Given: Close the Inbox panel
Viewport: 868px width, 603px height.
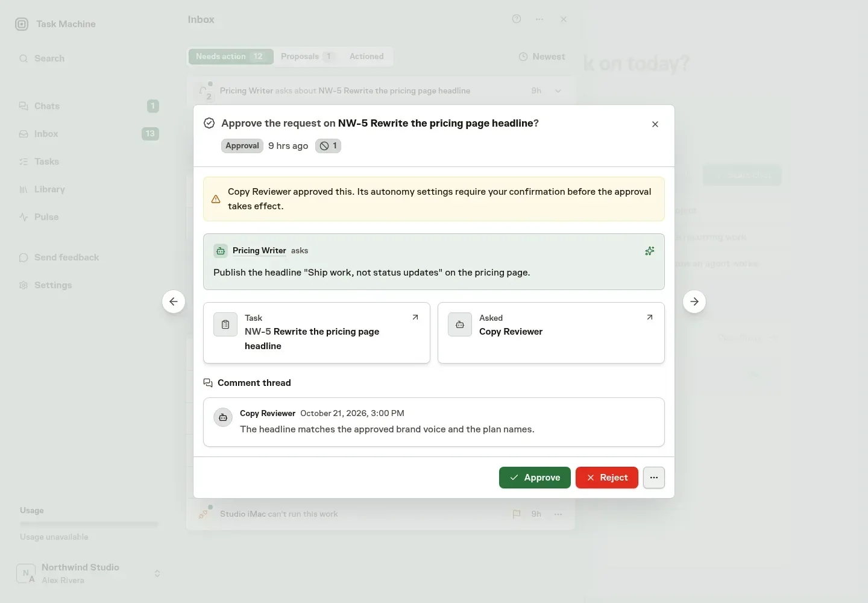Looking at the screenshot, I should (564, 19).
